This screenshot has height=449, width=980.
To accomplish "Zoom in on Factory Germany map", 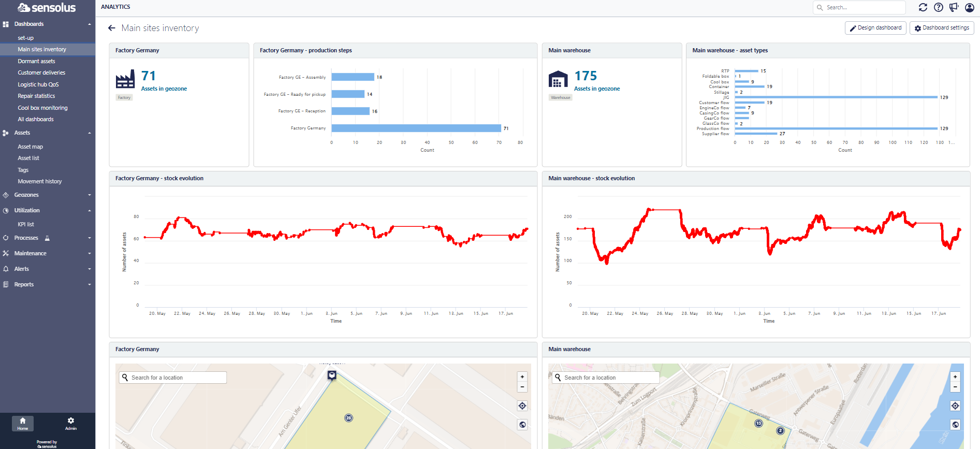I will click(522, 377).
